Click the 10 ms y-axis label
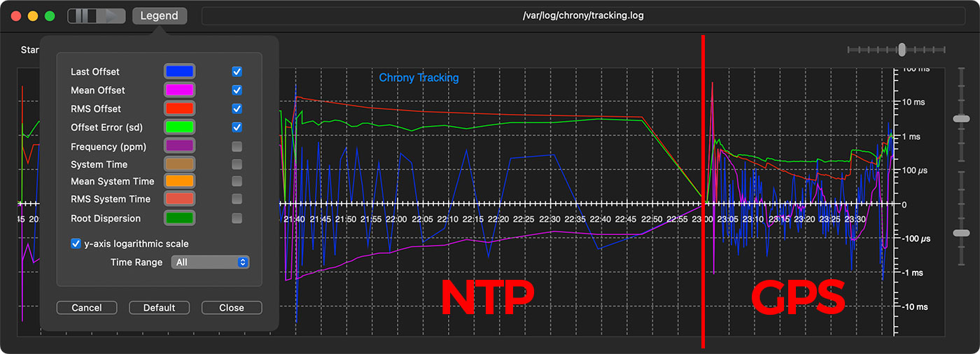Viewport: 980px width, 354px height. [914, 102]
